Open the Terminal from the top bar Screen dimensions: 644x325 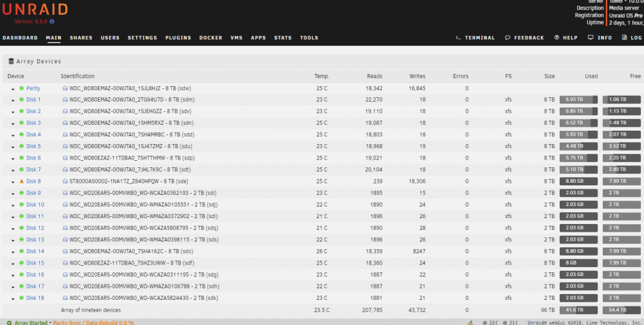click(475, 38)
